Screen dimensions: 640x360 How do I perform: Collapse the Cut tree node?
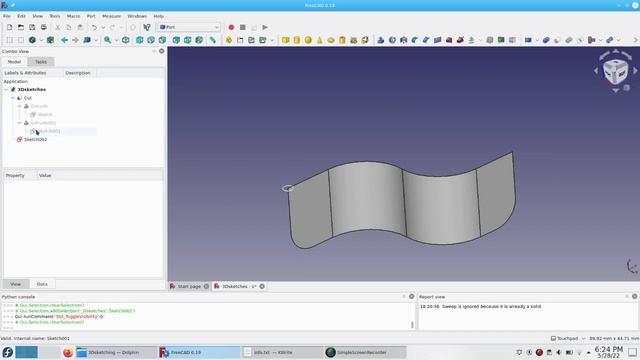[13, 98]
